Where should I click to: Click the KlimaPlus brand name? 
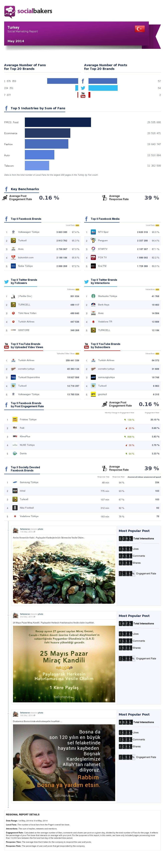pos(25,436)
